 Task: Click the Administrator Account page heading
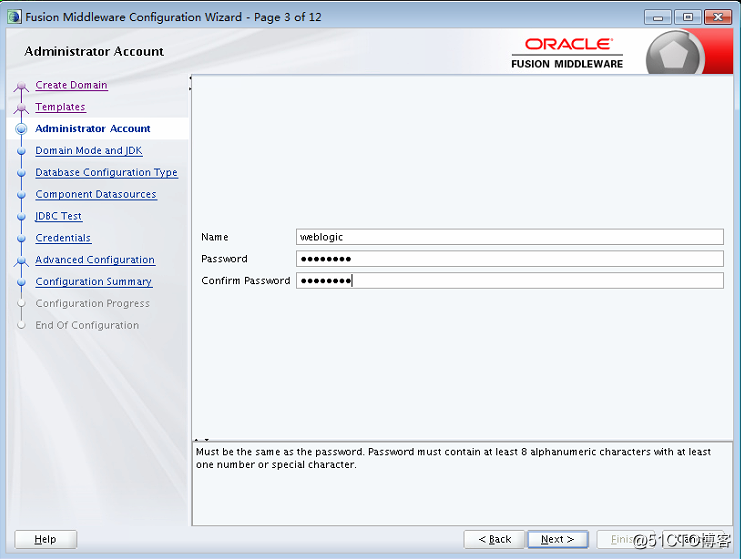(x=94, y=51)
